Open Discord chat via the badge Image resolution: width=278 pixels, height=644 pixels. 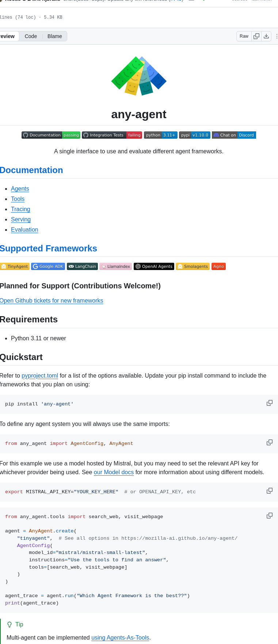[x=234, y=135]
